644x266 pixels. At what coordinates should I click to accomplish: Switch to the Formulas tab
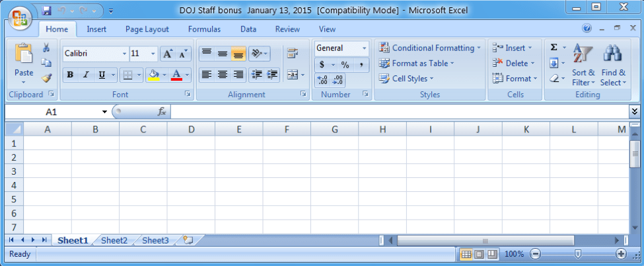pos(204,29)
